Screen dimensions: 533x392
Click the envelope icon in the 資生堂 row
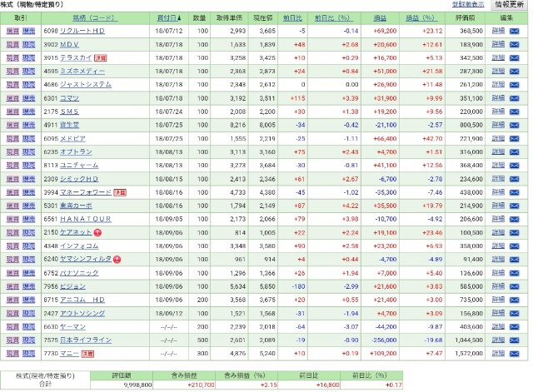514,126
